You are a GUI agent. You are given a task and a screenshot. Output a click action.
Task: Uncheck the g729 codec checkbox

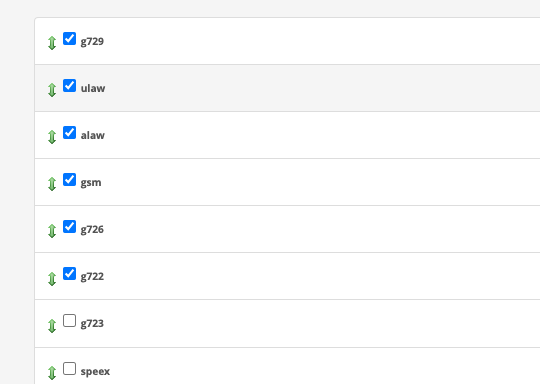[70, 39]
